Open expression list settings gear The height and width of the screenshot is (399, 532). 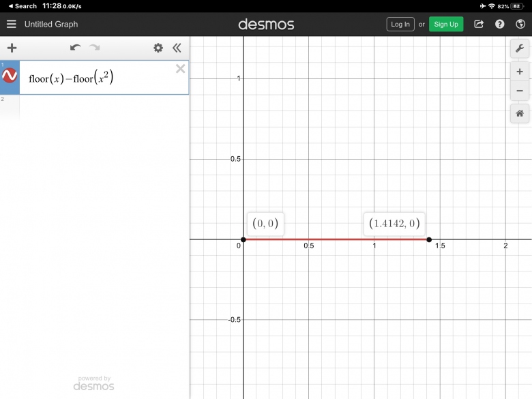[x=158, y=48]
